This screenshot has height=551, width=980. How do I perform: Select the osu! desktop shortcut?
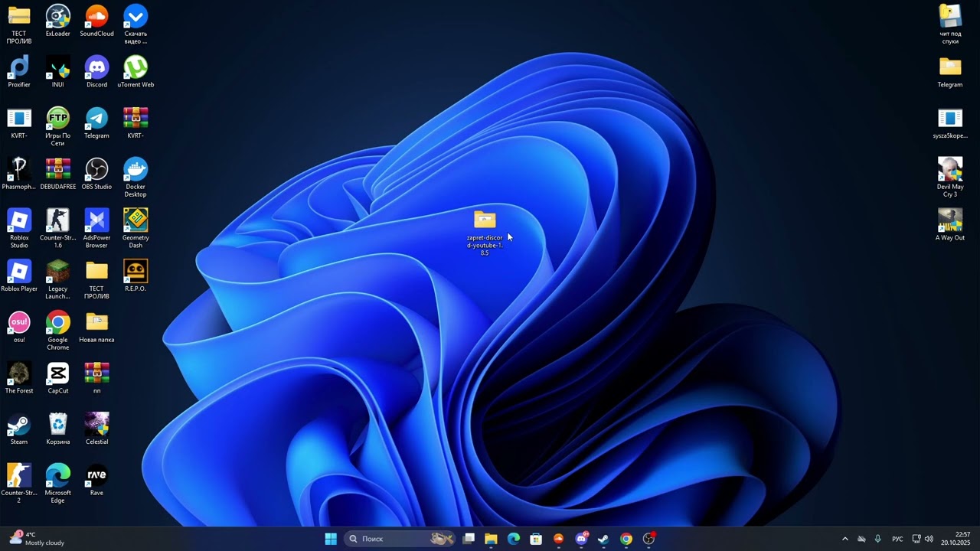(x=19, y=327)
